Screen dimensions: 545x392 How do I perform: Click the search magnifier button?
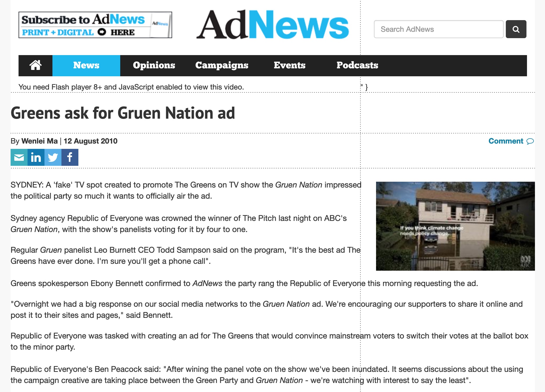point(516,29)
